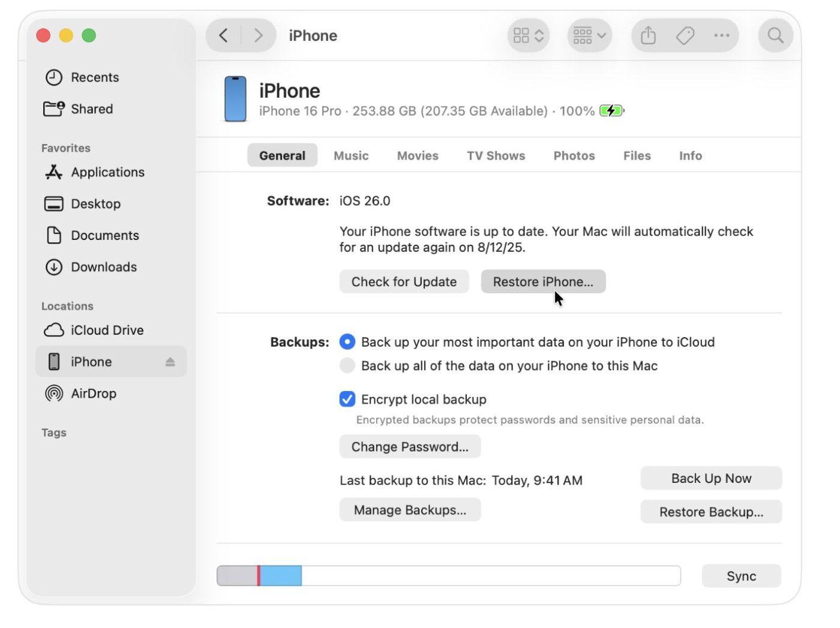This screenshot has width=840, height=628.
Task: Switch to the Music tab
Action: pyautogui.click(x=351, y=156)
